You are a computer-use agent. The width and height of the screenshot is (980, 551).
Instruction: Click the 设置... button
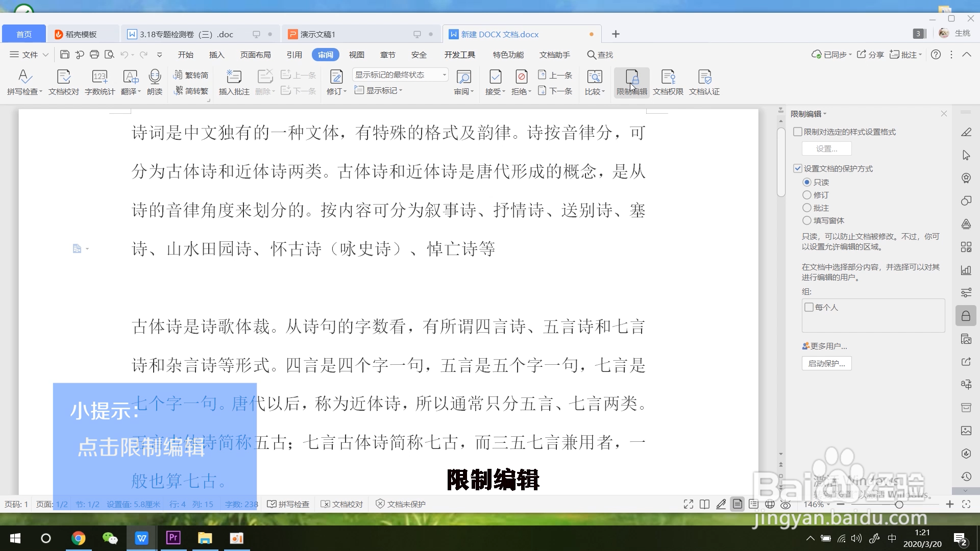[x=826, y=148]
